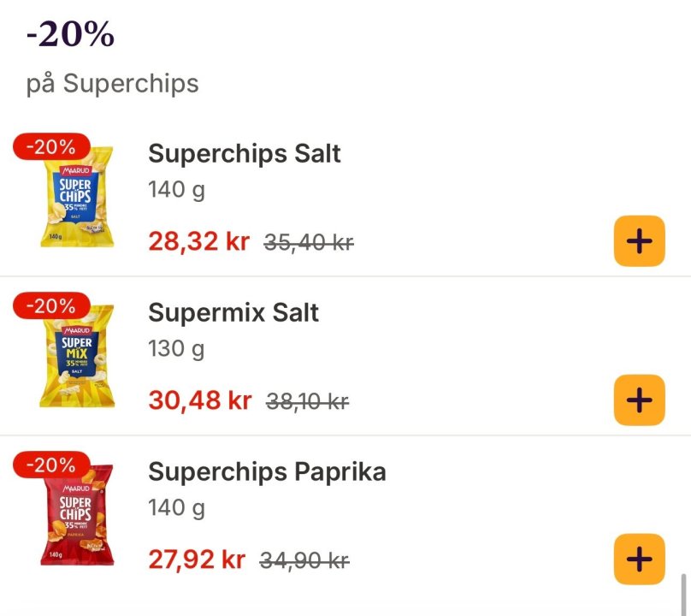Add Superchips Paprika to cart
The image size is (691, 616).
pyautogui.click(x=639, y=559)
